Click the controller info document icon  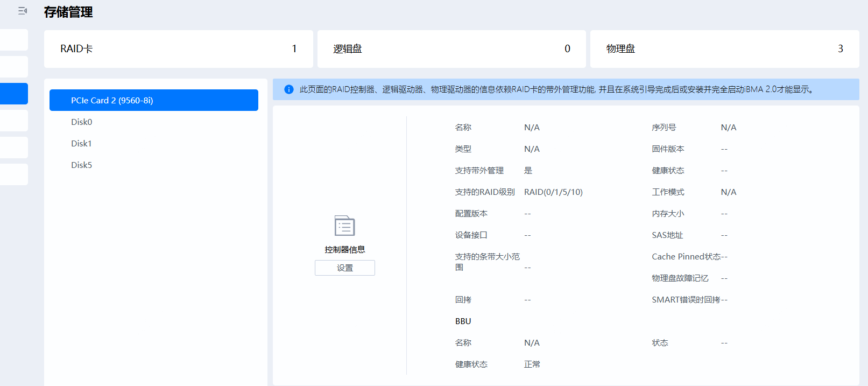click(344, 226)
